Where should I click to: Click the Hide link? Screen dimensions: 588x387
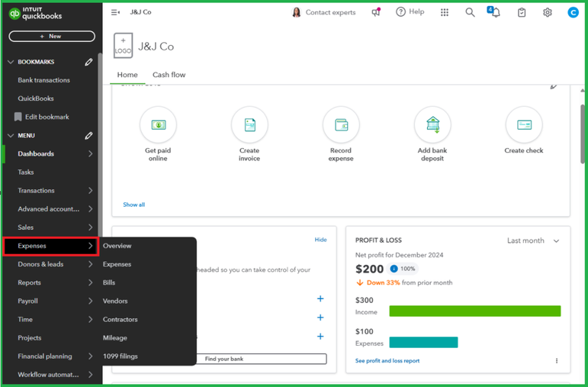point(320,240)
